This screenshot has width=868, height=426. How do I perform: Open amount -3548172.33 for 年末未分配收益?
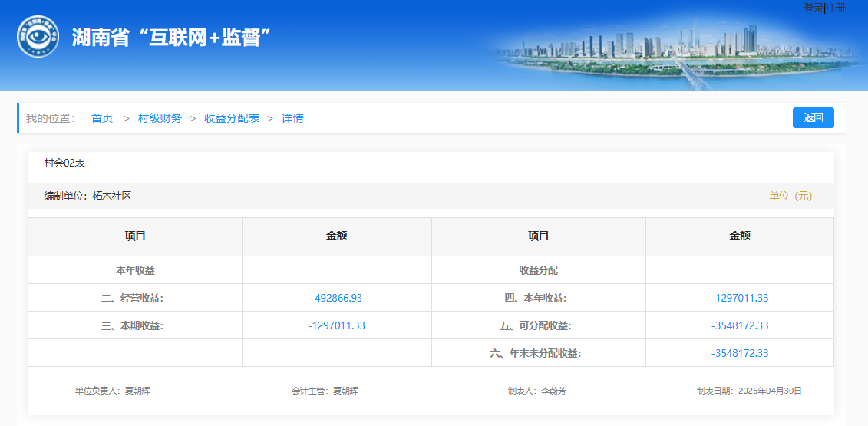(740, 353)
